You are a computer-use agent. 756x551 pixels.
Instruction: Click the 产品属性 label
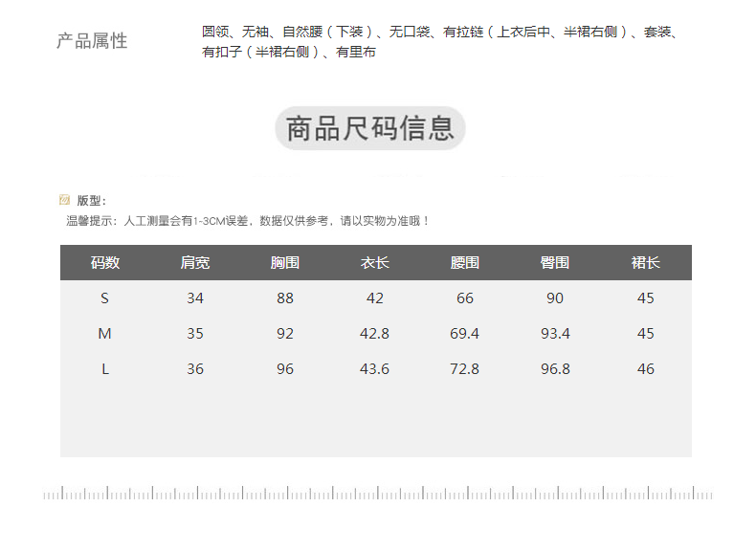pos(92,41)
